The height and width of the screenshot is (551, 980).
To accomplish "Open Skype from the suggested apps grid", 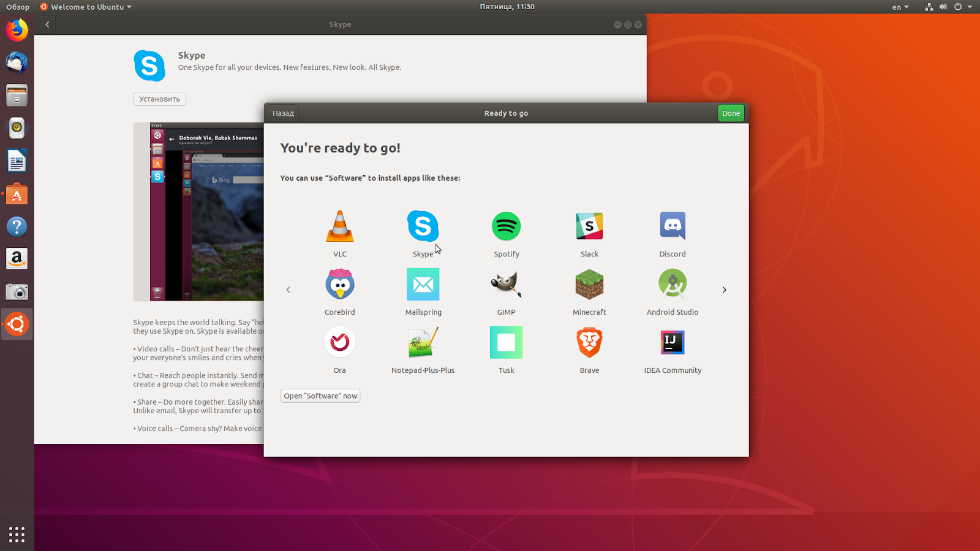I will [x=423, y=226].
